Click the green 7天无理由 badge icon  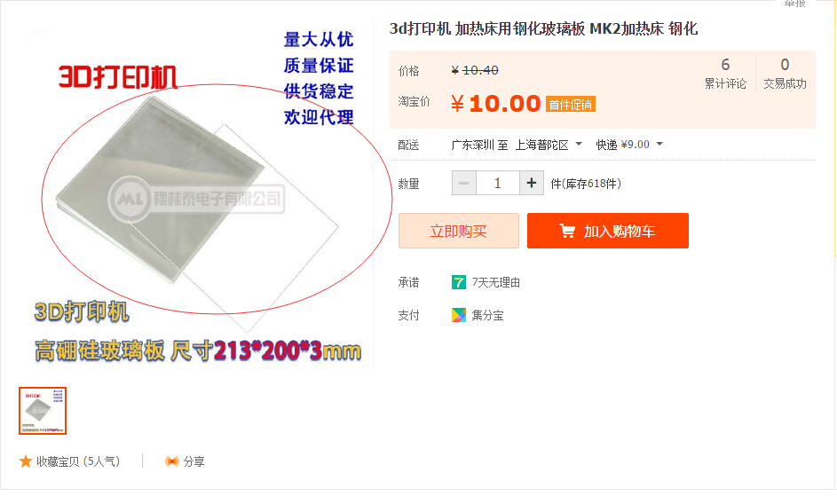tap(459, 282)
